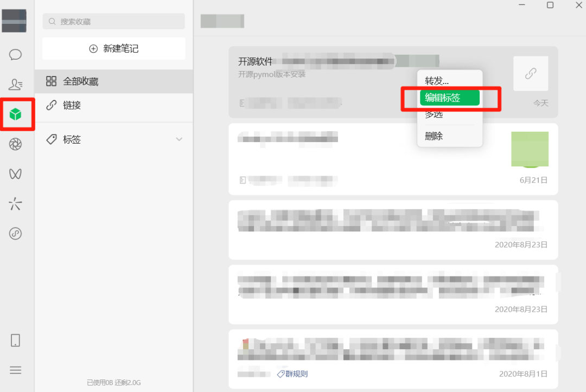Open the link thumbnail on 开源软件 card
This screenshot has width=586, height=392.
pyautogui.click(x=531, y=74)
